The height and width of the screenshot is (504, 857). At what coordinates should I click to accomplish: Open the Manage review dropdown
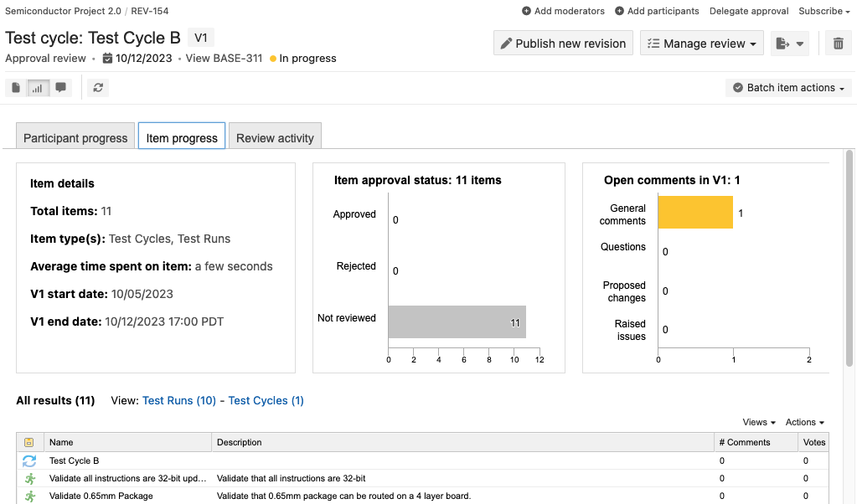[x=702, y=44]
